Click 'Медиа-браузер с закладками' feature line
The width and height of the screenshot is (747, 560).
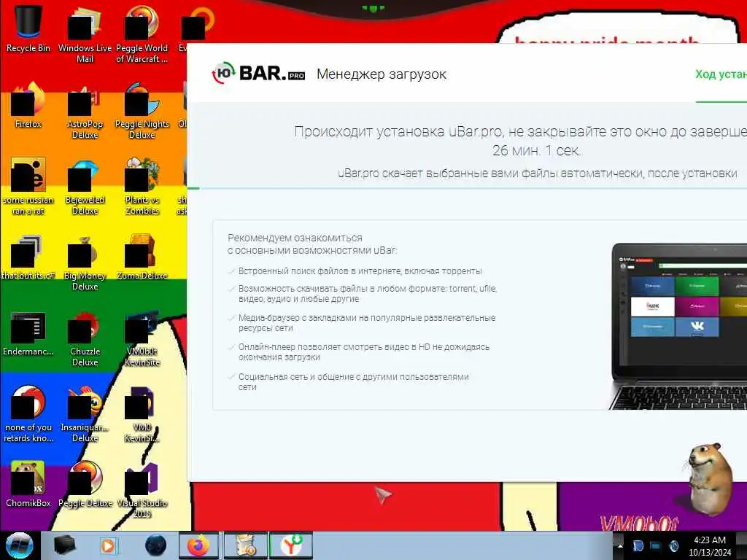(x=367, y=323)
